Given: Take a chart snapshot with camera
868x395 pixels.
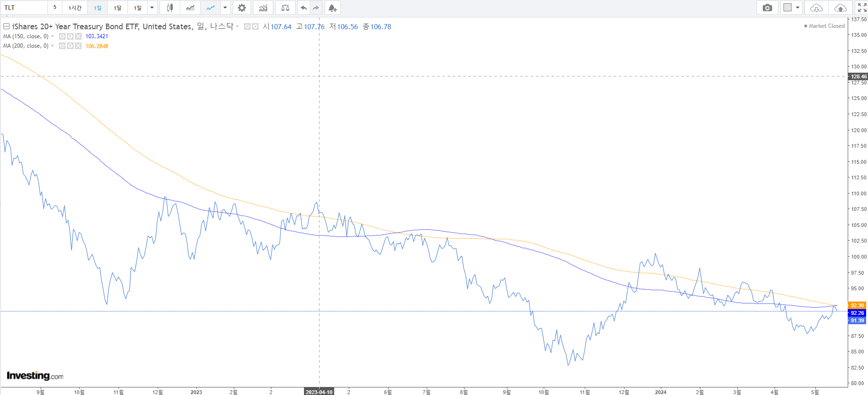Looking at the screenshot, I should pos(767,8).
